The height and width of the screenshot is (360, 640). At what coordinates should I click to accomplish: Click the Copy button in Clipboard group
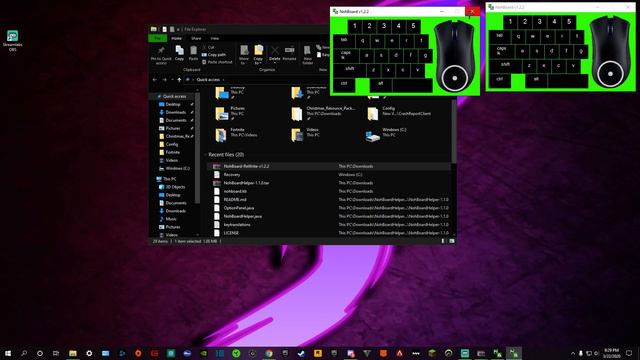(x=180, y=53)
